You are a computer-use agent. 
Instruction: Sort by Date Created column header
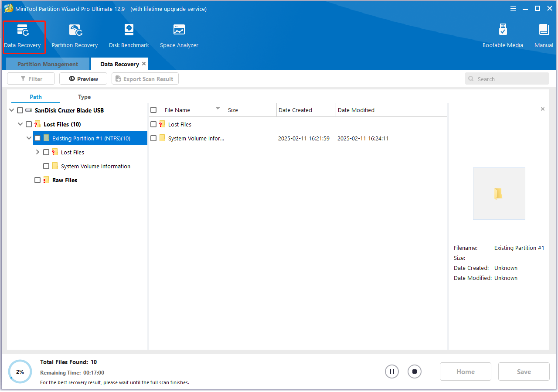[x=306, y=110]
